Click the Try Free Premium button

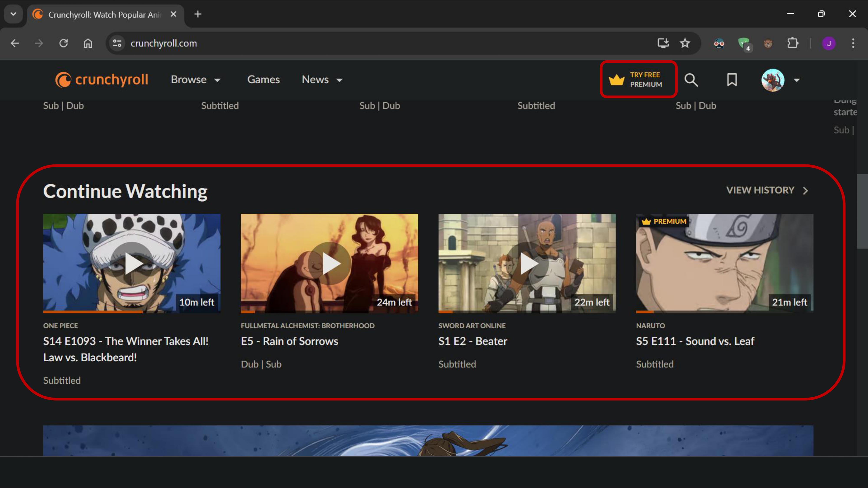pyautogui.click(x=638, y=80)
